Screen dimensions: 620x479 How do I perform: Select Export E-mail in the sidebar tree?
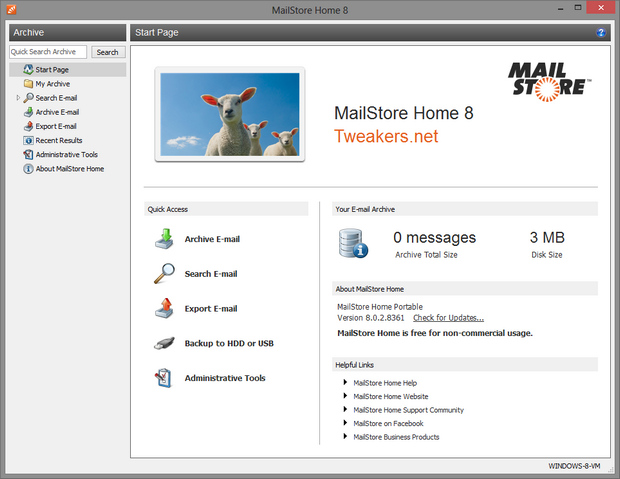pos(56,126)
